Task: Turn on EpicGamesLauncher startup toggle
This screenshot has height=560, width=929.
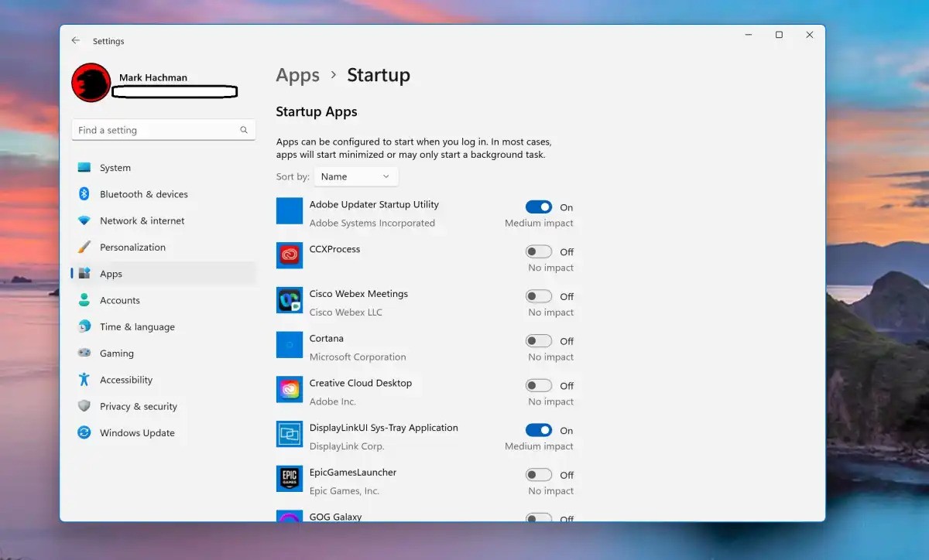Action: click(x=538, y=475)
